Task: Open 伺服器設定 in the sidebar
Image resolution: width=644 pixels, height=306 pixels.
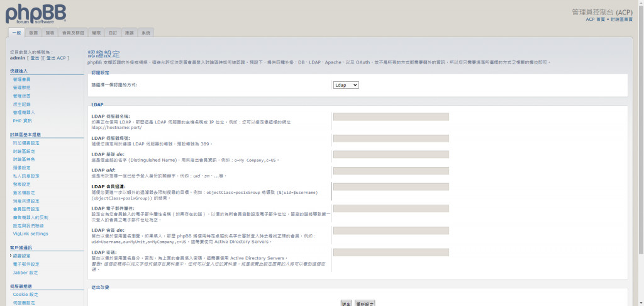Action: 24,303
